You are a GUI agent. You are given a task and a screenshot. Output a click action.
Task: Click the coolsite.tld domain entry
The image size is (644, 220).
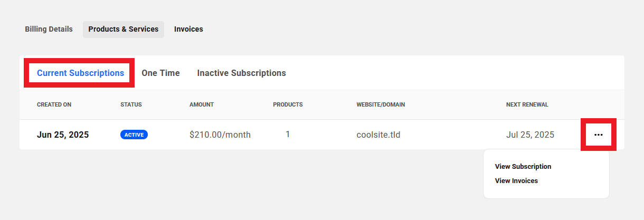tap(378, 135)
